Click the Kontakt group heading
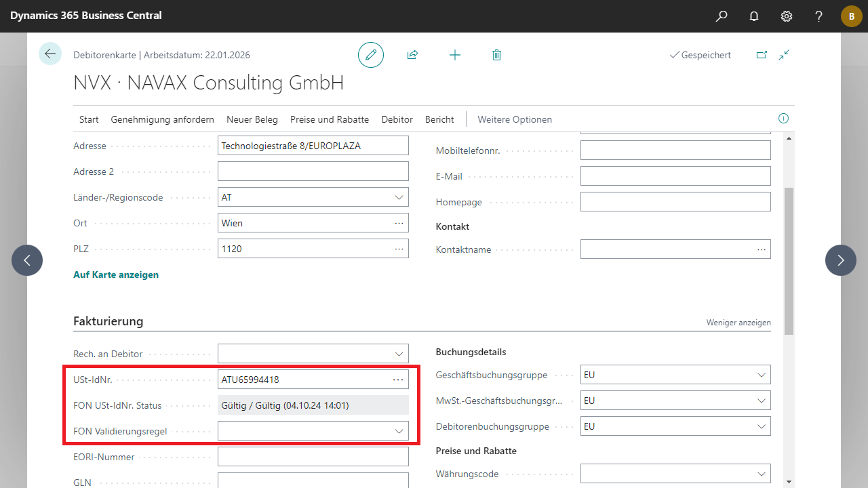This screenshot has width=868, height=488. coord(452,226)
